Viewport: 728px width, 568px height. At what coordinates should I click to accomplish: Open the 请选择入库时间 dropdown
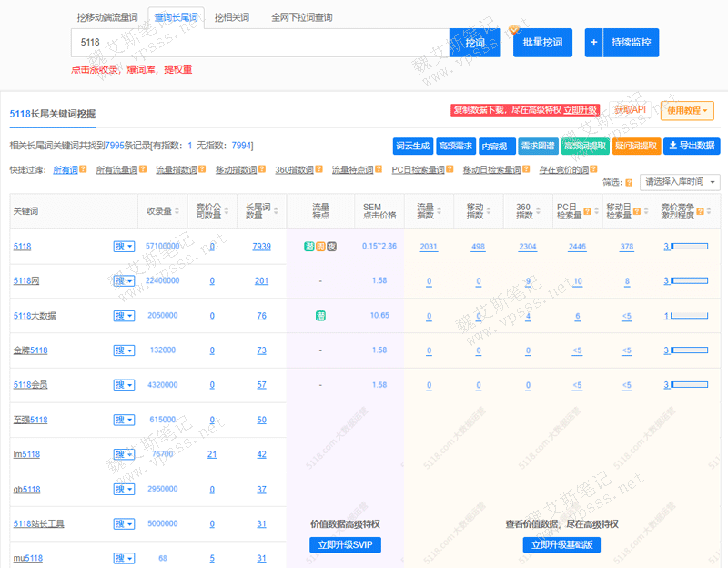[x=680, y=182]
